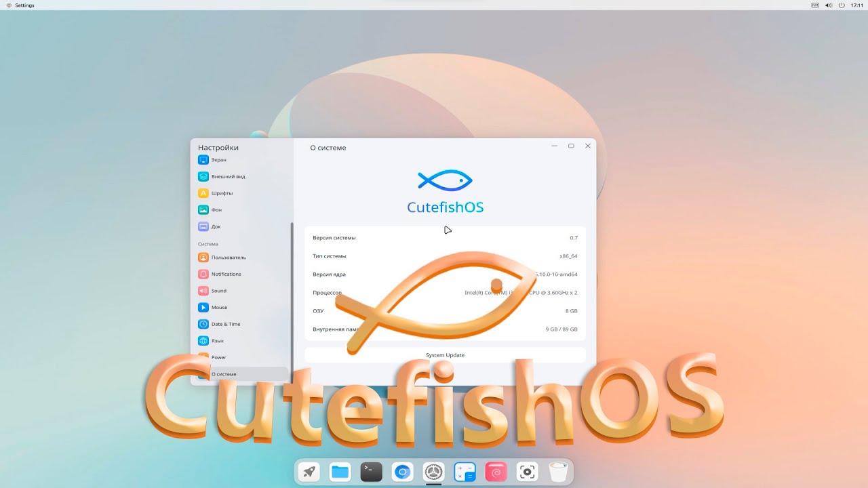Open the volume tray icon

pos(829,5)
